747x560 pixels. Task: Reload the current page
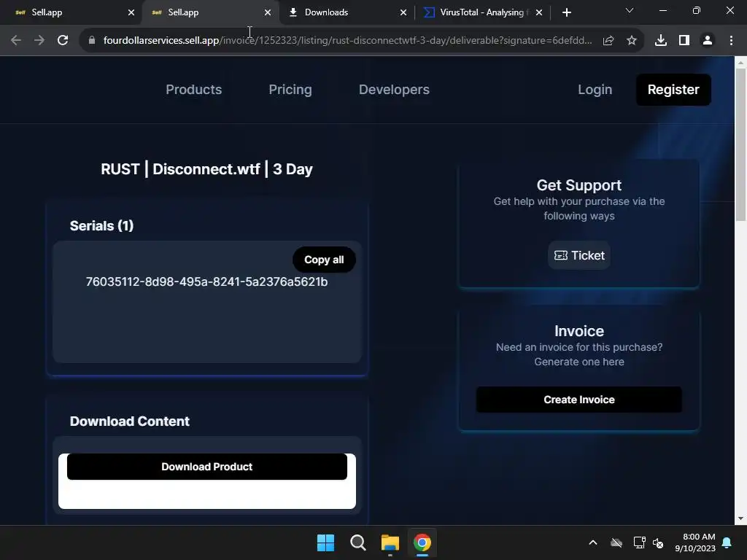[63, 41]
